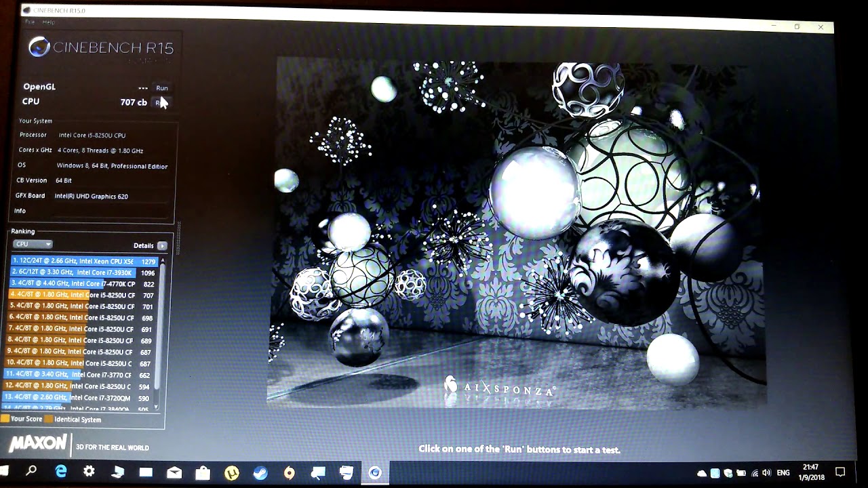Restore down the Cinebench window
868x488 pixels.
pos(797,26)
